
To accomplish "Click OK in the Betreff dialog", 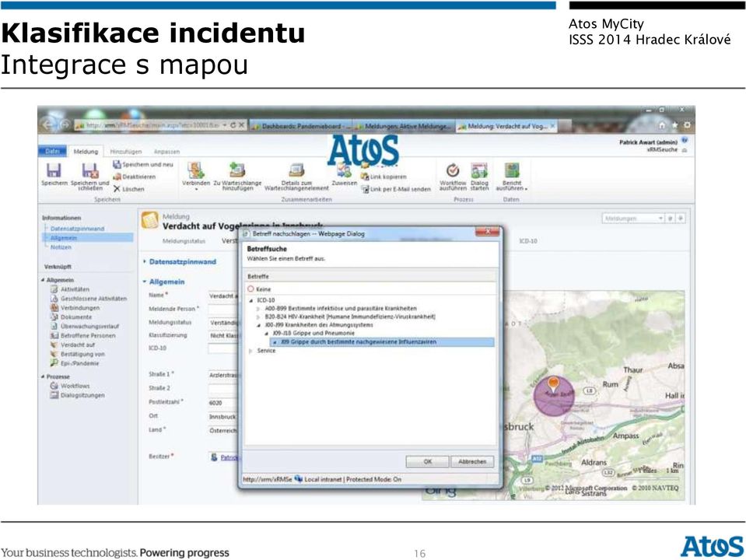I will (x=427, y=461).
